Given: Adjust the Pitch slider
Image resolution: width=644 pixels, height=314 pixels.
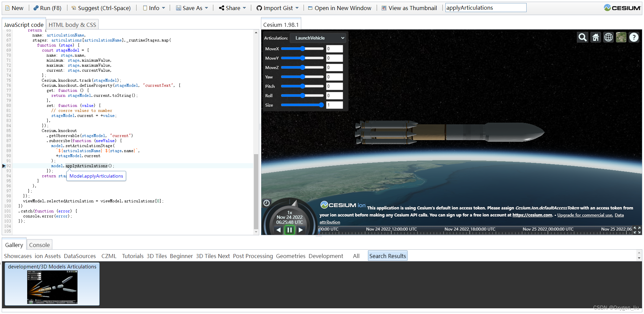Looking at the screenshot, I should 302,86.
